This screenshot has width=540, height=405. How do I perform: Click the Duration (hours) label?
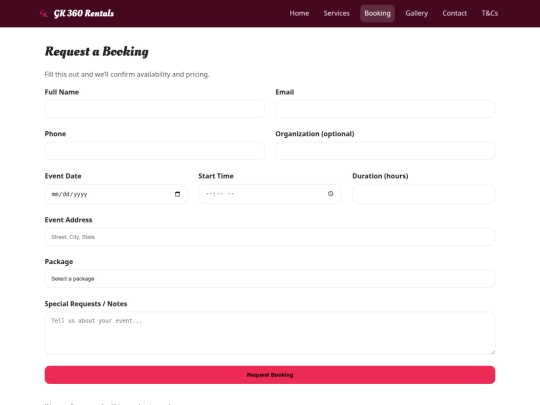coord(380,176)
